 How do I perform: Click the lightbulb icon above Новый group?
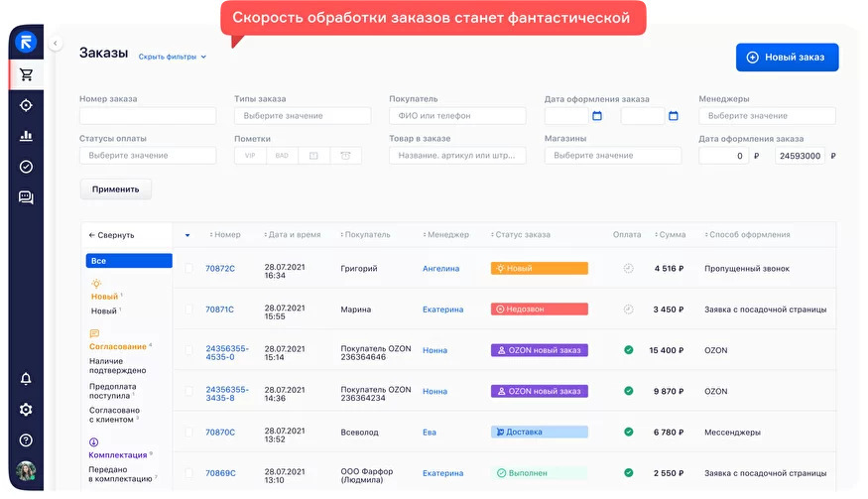tap(96, 284)
